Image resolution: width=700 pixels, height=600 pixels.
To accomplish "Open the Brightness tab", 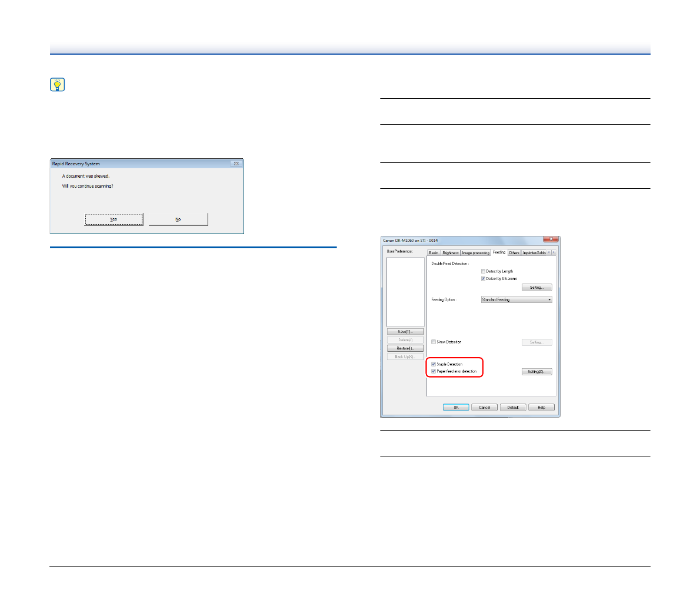I will tap(451, 253).
